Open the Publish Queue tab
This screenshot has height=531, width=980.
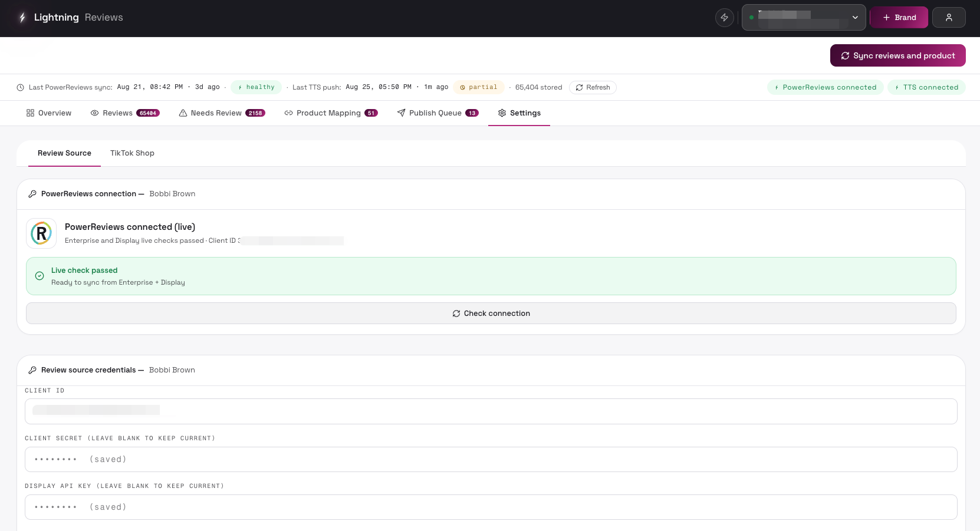click(438, 113)
